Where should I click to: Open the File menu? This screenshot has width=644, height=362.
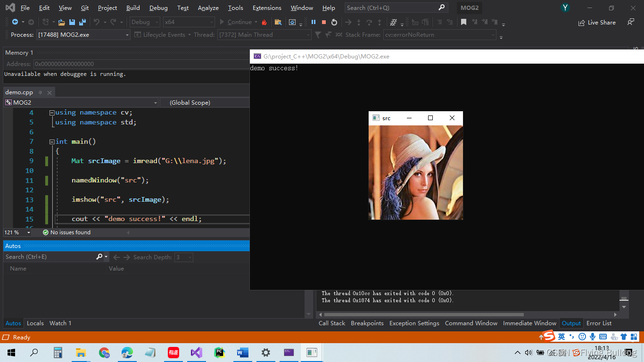[25, 8]
